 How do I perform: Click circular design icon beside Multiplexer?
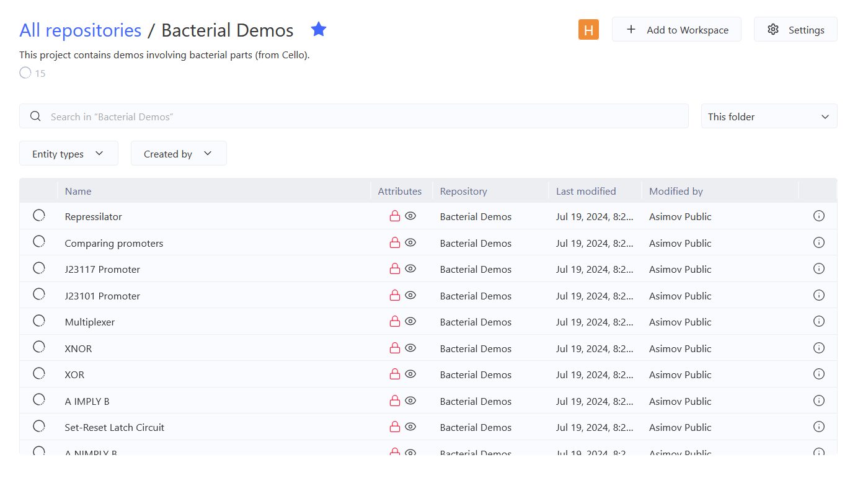(x=39, y=321)
